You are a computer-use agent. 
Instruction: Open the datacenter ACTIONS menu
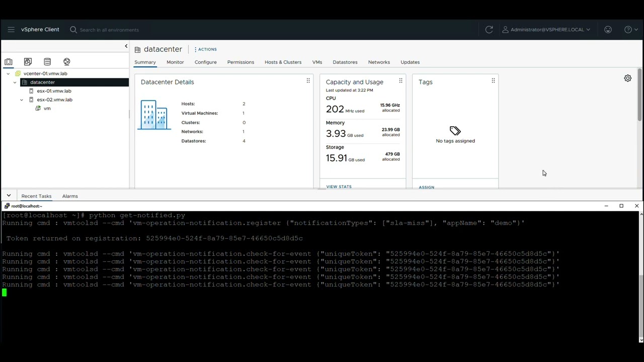point(205,49)
